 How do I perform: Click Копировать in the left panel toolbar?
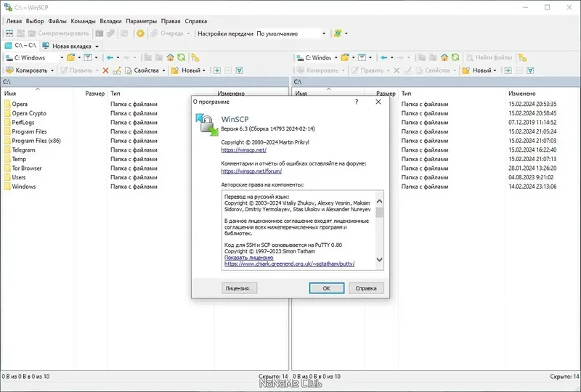pos(27,70)
